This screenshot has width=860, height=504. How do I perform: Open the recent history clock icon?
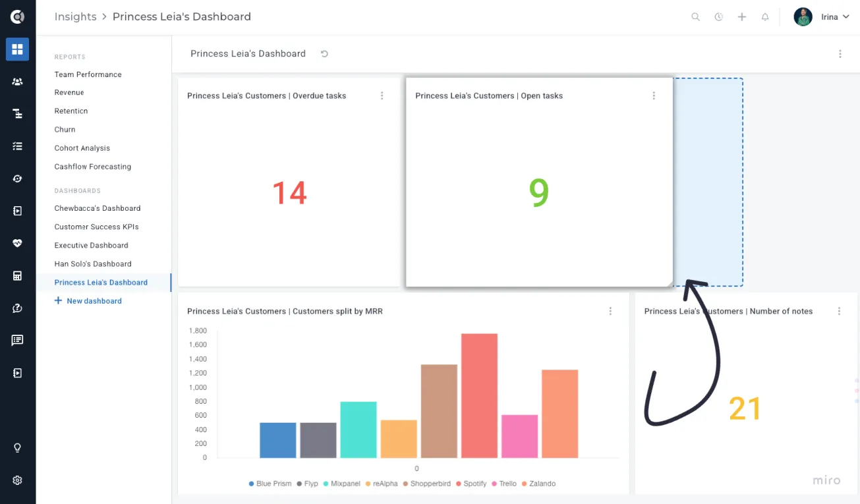tap(718, 17)
